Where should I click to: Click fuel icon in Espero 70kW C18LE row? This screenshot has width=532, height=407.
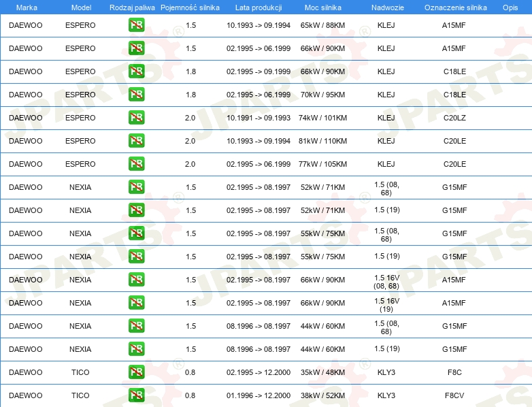click(136, 95)
